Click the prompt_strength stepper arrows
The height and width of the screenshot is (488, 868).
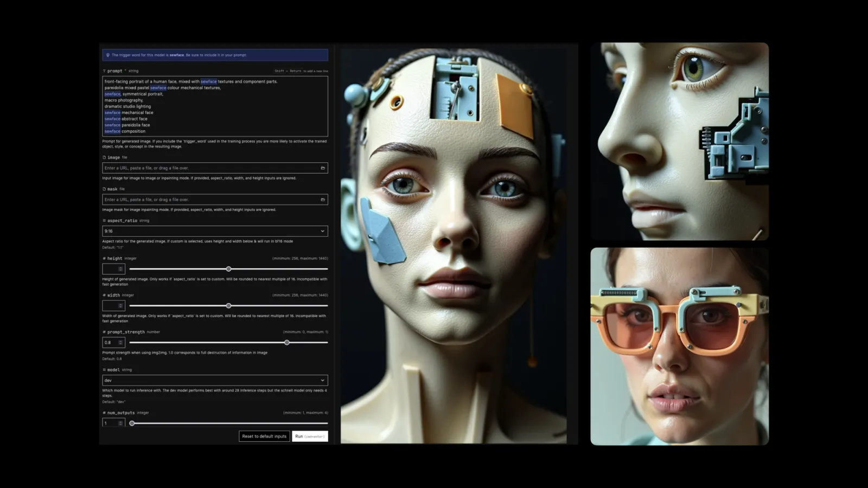[120, 343]
